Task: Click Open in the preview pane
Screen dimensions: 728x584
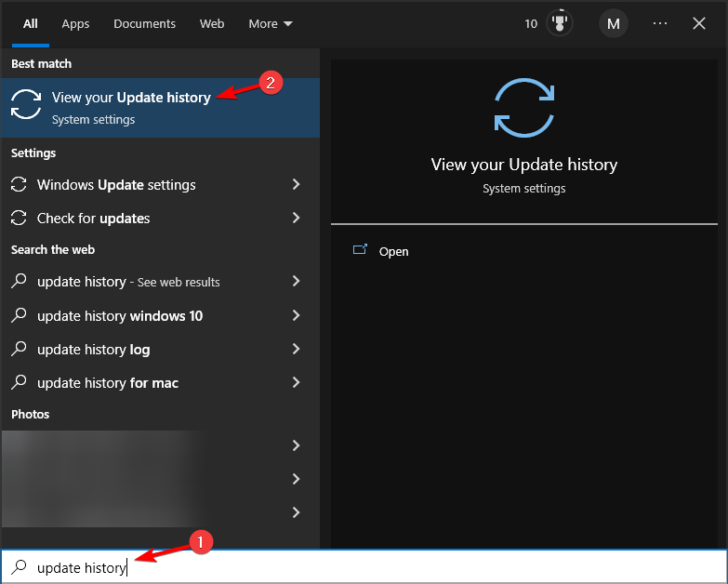Action: click(393, 252)
